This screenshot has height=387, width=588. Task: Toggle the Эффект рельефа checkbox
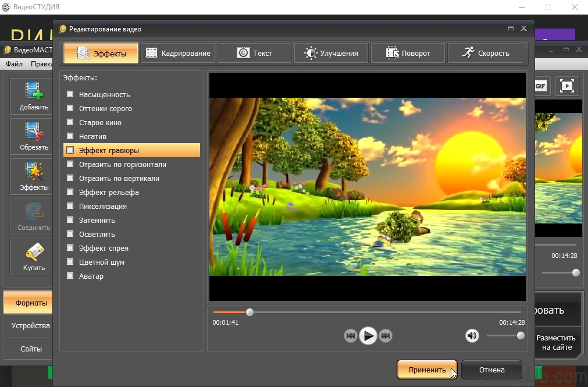(70, 192)
